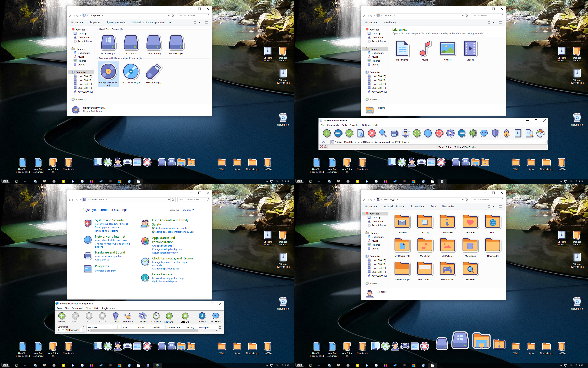Click the red power icon in WinRAR toolbar

click(439, 133)
